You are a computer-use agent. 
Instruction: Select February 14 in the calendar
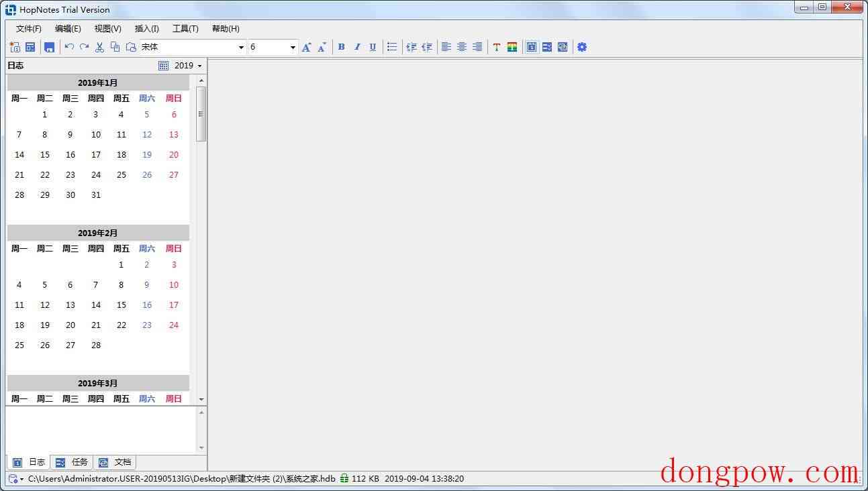click(96, 305)
